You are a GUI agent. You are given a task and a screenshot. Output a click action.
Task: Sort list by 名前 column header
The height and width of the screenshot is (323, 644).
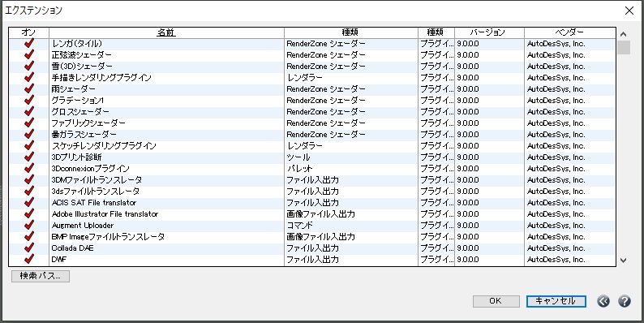pos(166,32)
